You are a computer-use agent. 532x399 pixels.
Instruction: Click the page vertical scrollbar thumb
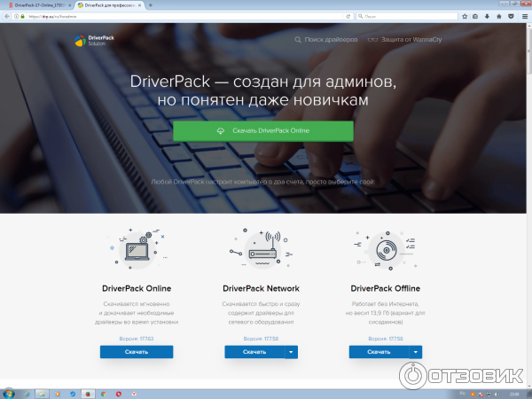[x=529, y=51]
